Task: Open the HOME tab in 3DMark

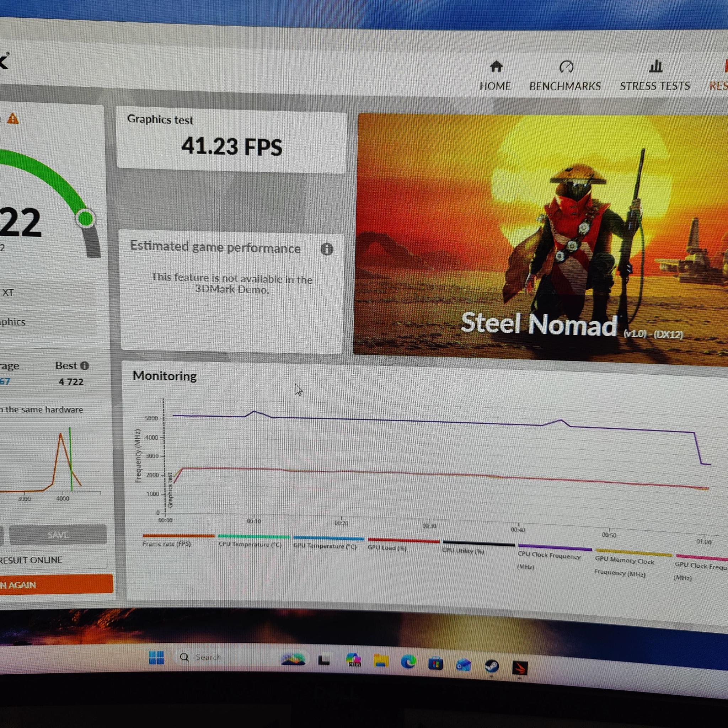Action: (495, 76)
